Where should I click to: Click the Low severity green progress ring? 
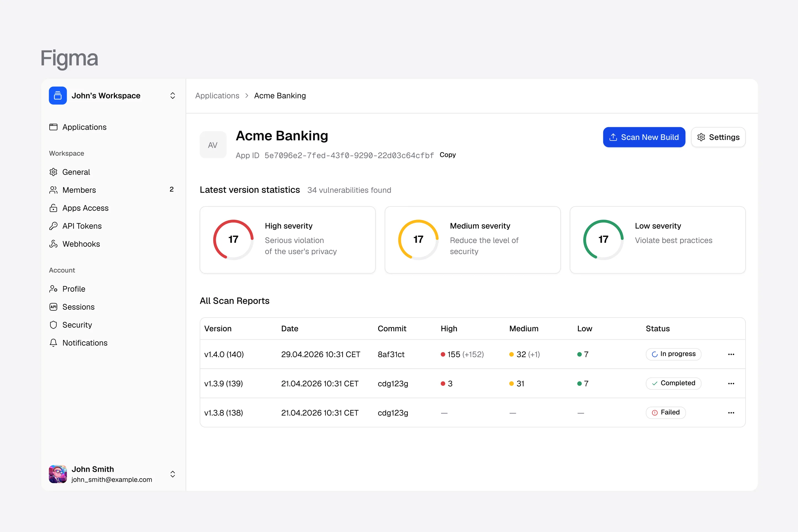click(603, 239)
